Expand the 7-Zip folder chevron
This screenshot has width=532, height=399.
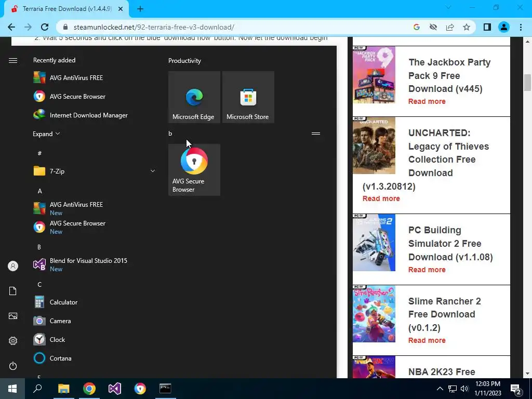(153, 171)
